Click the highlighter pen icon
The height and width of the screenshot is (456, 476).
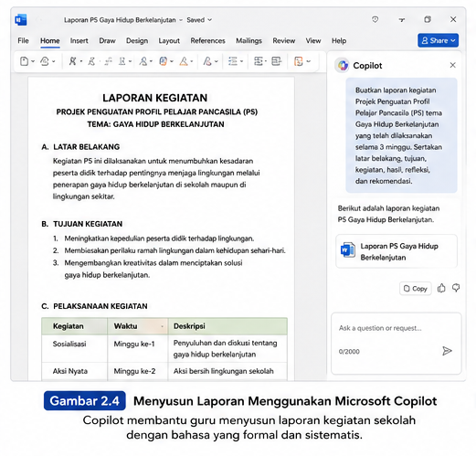click(x=207, y=61)
